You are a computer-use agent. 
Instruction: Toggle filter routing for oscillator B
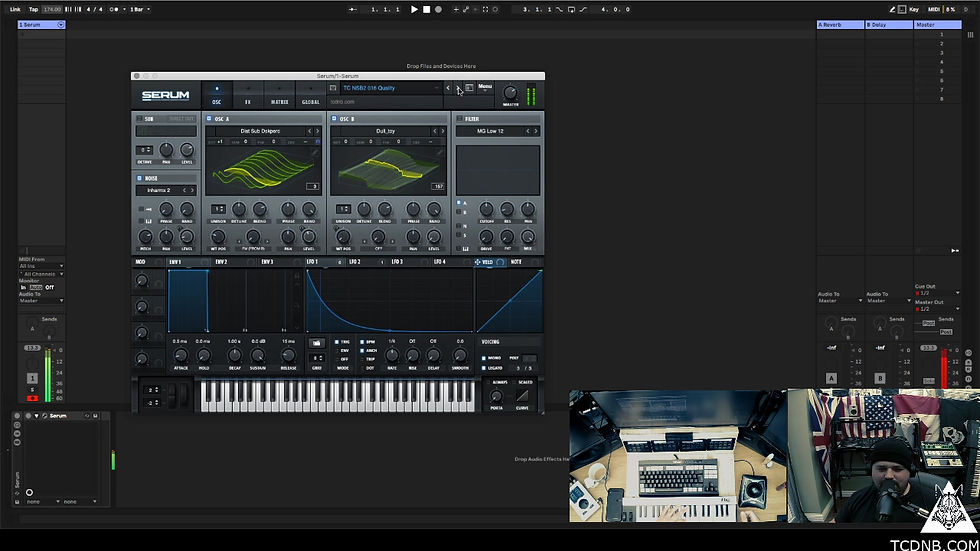[459, 212]
